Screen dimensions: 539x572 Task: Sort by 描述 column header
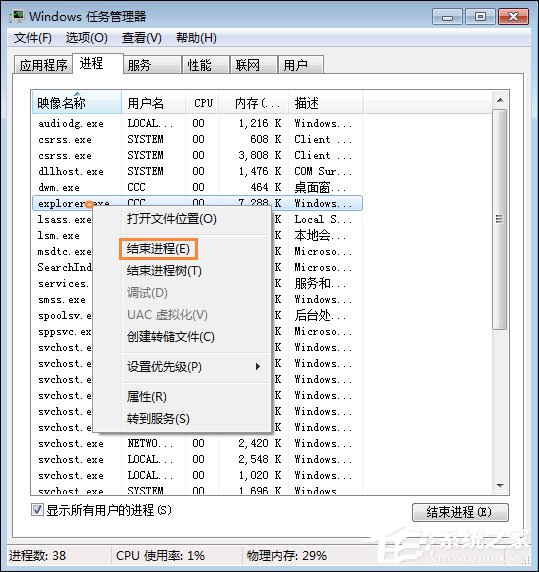pyautogui.click(x=325, y=103)
